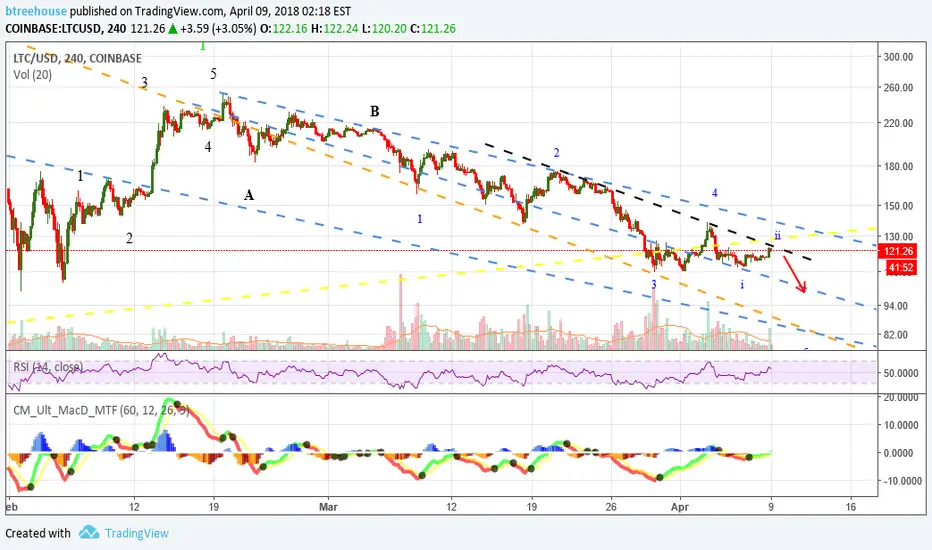Click the +3.59 (+3.05%) change text

[x=218, y=29]
